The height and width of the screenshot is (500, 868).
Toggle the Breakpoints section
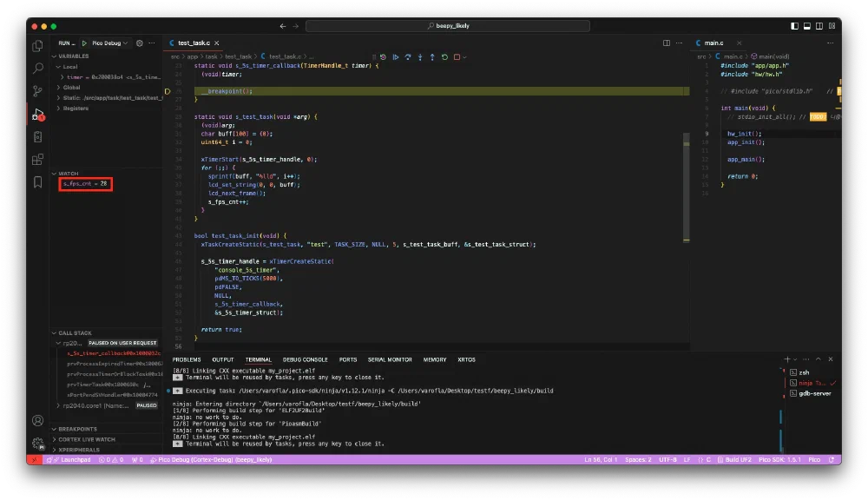tap(78, 429)
